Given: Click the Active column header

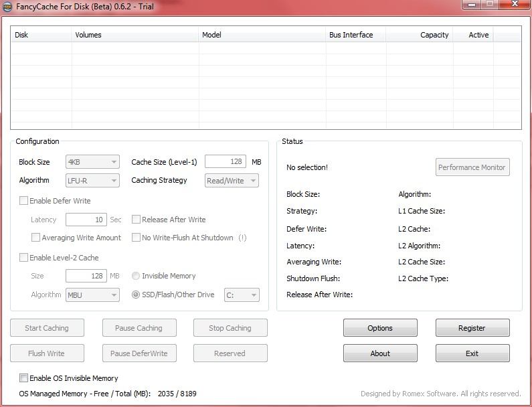Looking at the screenshot, I should (473, 35).
